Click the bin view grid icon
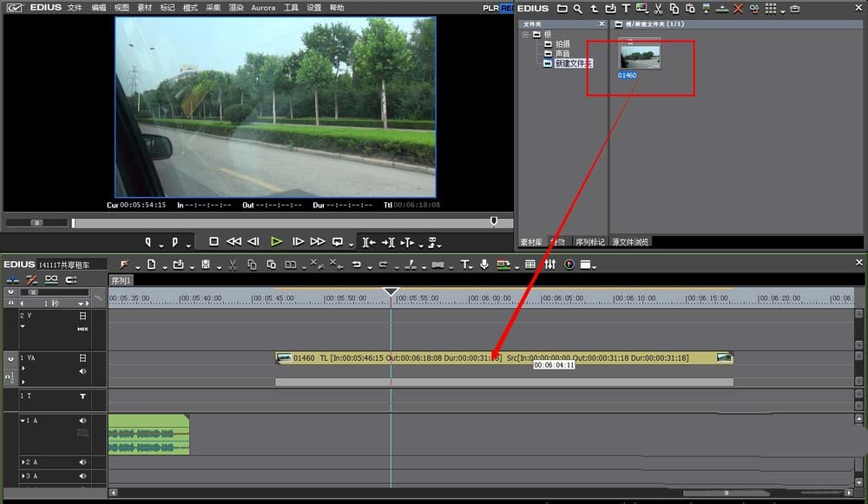This screenshot has height=504, width=868. tap(770, 9)
